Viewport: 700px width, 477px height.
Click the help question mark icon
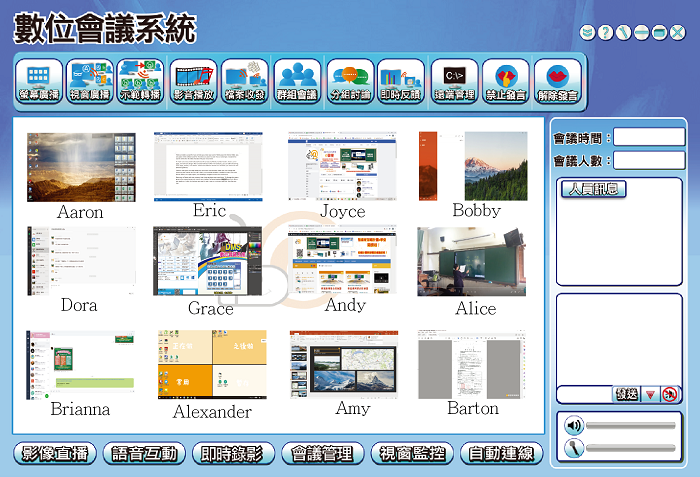604,33
